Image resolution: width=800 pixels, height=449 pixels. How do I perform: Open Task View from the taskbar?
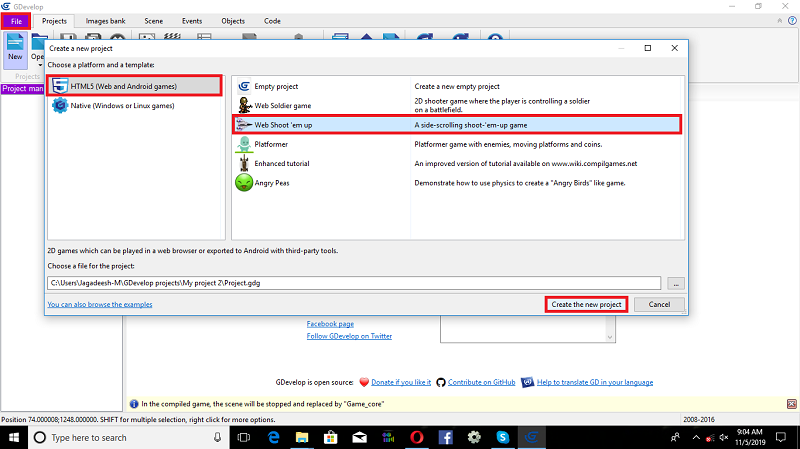point(244,438)
